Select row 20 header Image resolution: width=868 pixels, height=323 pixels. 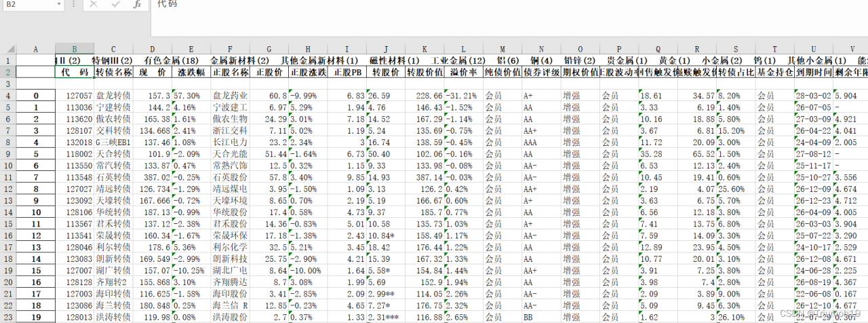pos(7,282)
